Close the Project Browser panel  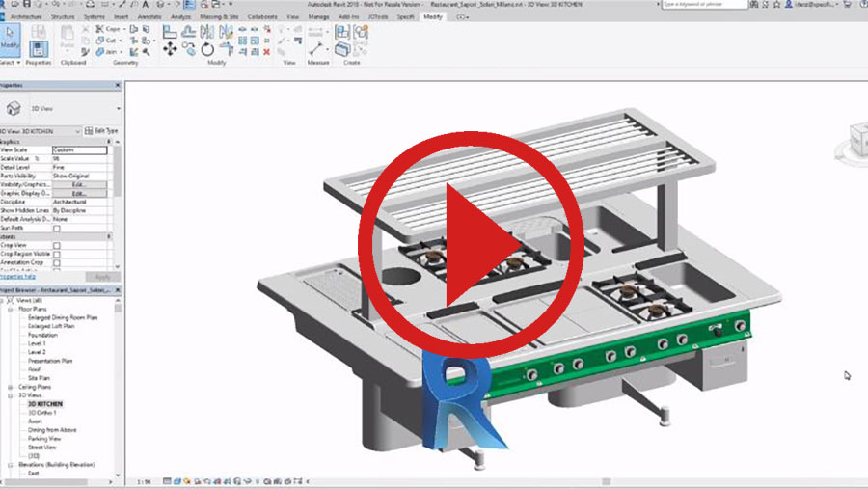click(118, 290)
